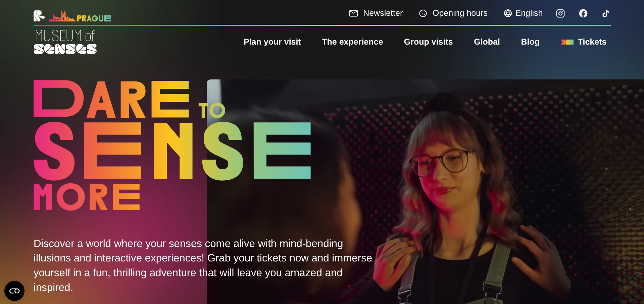The width and height of the screenshot is (644, 304).
Task: Open the accessibility widget in bottom corner
Action: pyautogui.click(x=14, y=291)
